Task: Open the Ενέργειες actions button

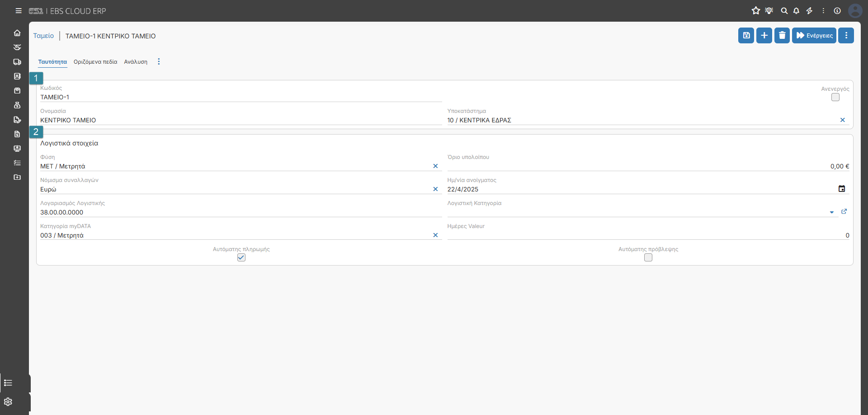Action: (814, 36)
